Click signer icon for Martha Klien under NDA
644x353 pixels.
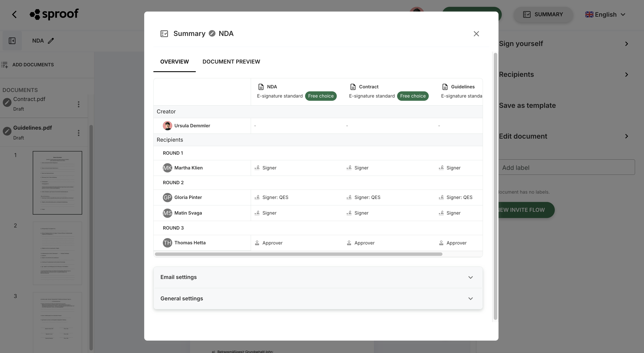pyautogui.click(x=257, y=168)
